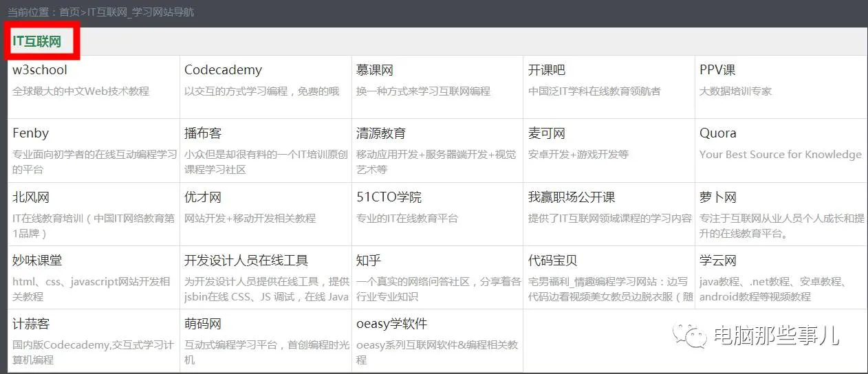
Task: Click description starting 一个真实的网络问答社区
Action: pos(439,289)
